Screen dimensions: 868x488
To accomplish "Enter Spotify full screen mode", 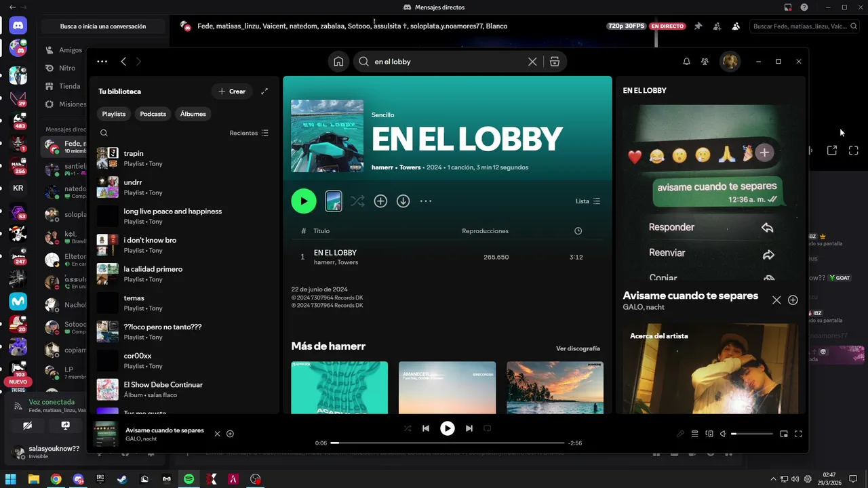I will (x=798, y=434).
